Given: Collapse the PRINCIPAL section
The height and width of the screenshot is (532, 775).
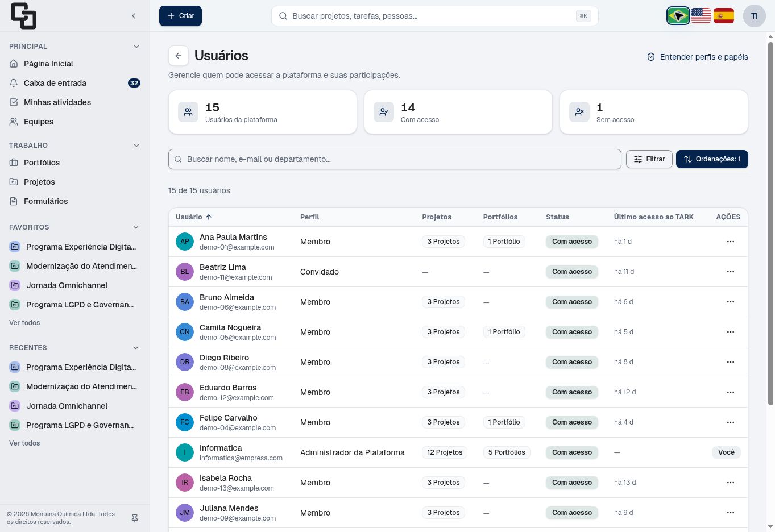Looking at the screenshot, I should (136, 47).
